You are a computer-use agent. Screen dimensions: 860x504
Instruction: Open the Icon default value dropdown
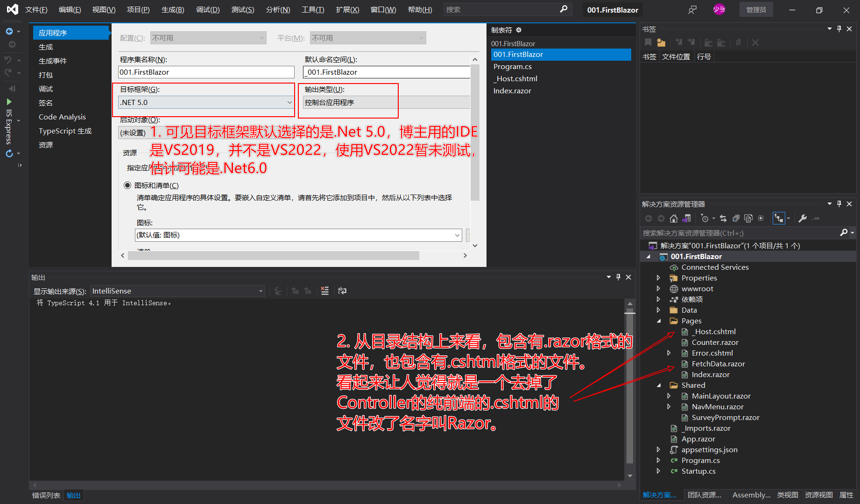(298, 235)
